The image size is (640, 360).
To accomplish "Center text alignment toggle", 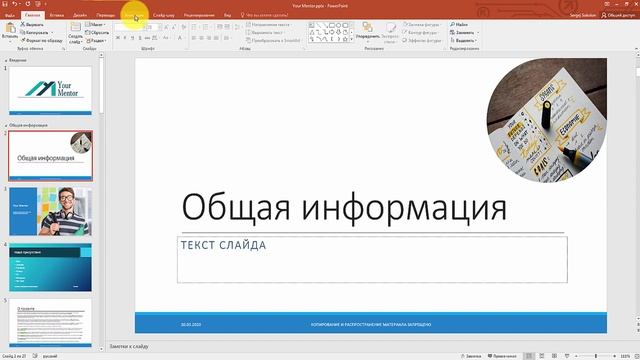I will pyautogui.click(x=202, y=38).
